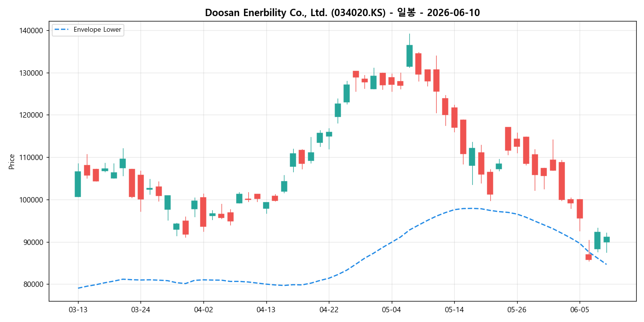Select the green candle above the 04-22 label
644x322 pixels.
coord(329,134)
